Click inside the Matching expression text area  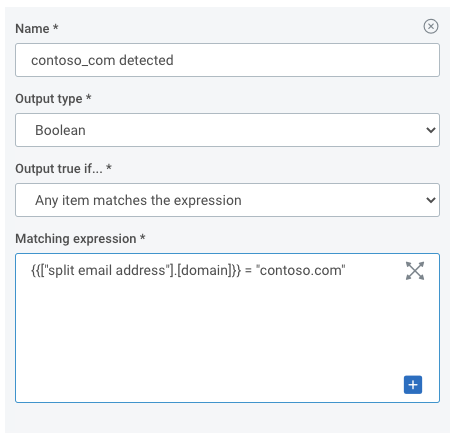point(227,328)
